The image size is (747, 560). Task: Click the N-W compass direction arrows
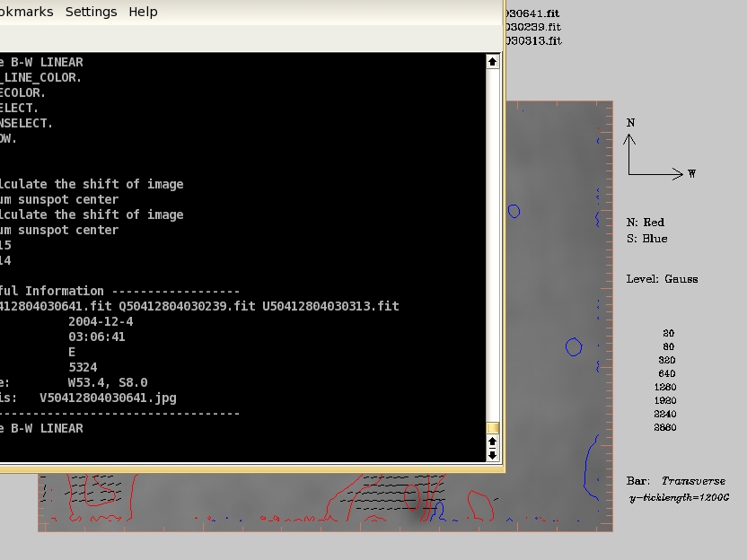[x=654, y=158]
